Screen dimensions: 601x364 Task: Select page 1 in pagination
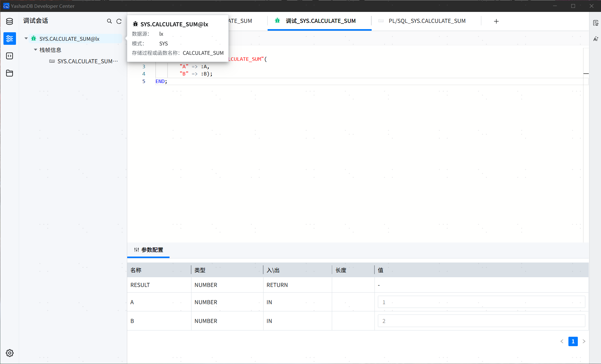[573, 341]
